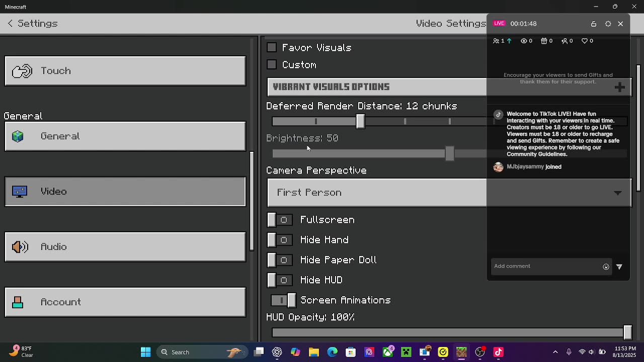This screenshot has height=362, width=644.
Task: Close the TikTok LIVE overlay
Action: (x=620, y=24)
